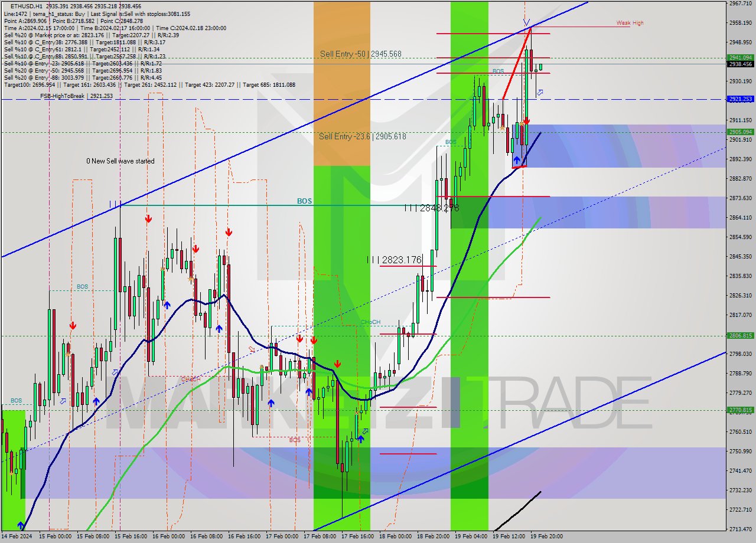Click the green 2941.094 price tag
Image resolution: width=756 pixels, height=543 pixels.
tap(740, 58)
